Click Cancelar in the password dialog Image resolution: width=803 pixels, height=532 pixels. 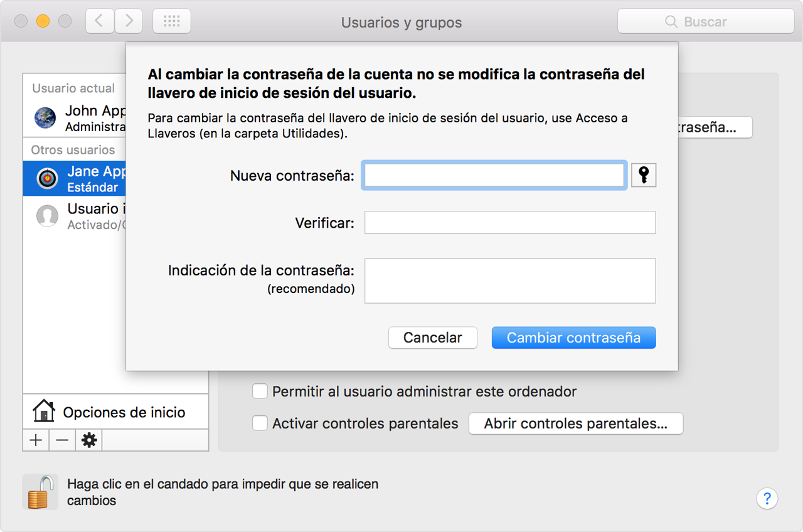[433, 338]
